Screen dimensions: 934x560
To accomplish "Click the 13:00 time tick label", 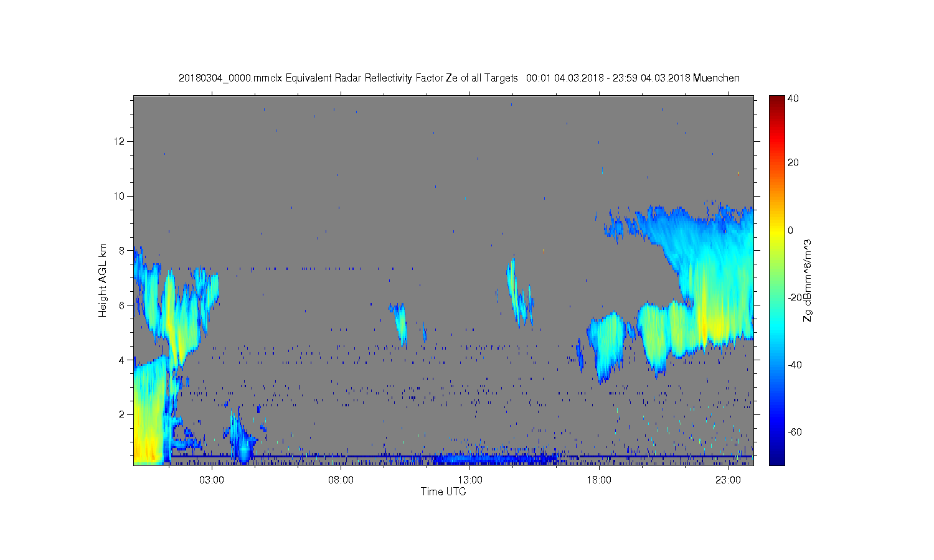I will [470, 480].
